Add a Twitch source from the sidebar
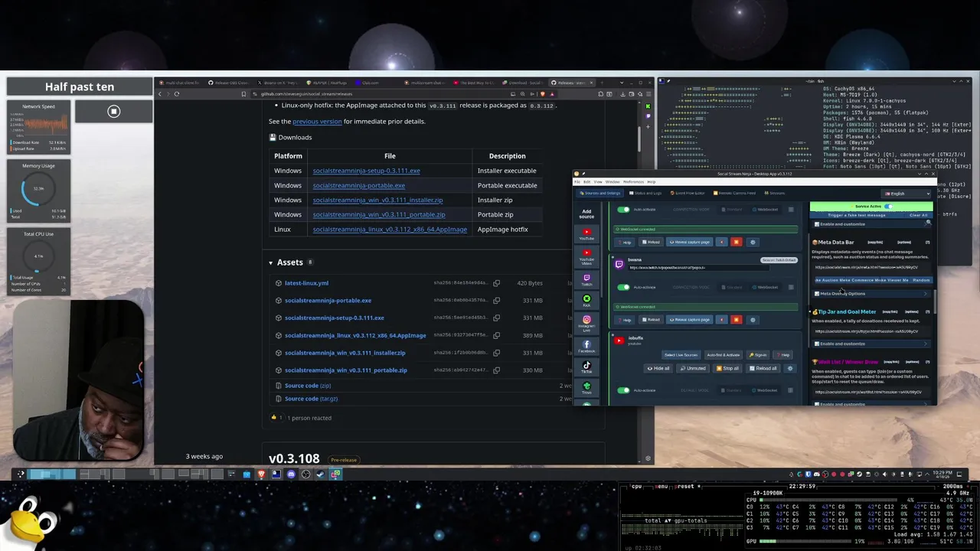The height and width of the screenshot is (551, 980). 586,279
